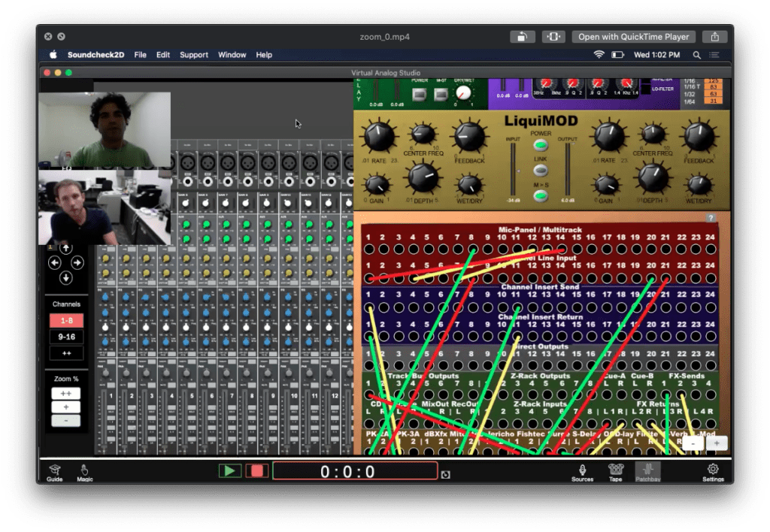Click the single + Zoom % button
The width and height of the screenshot is (770, 532).
coord(66,407)
